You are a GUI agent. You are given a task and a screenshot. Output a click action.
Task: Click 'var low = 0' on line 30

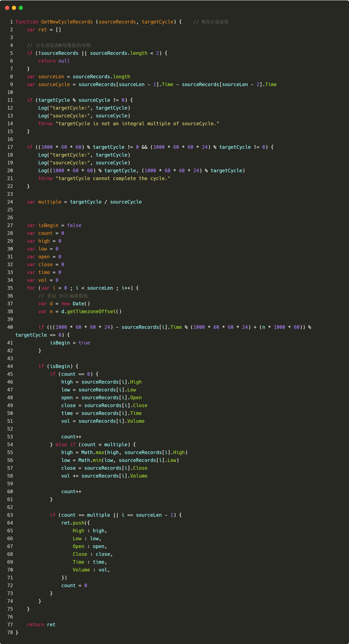click(43, 249)
